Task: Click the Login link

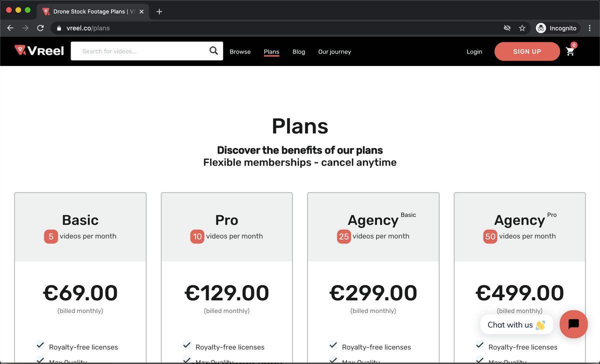Action: click(x=474, y=51)
